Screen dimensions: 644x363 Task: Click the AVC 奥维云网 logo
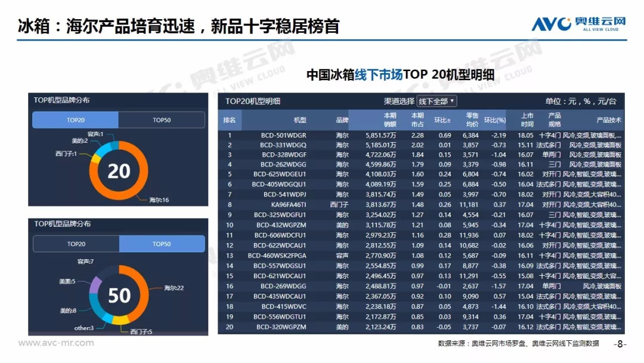(x=578, y=24)
